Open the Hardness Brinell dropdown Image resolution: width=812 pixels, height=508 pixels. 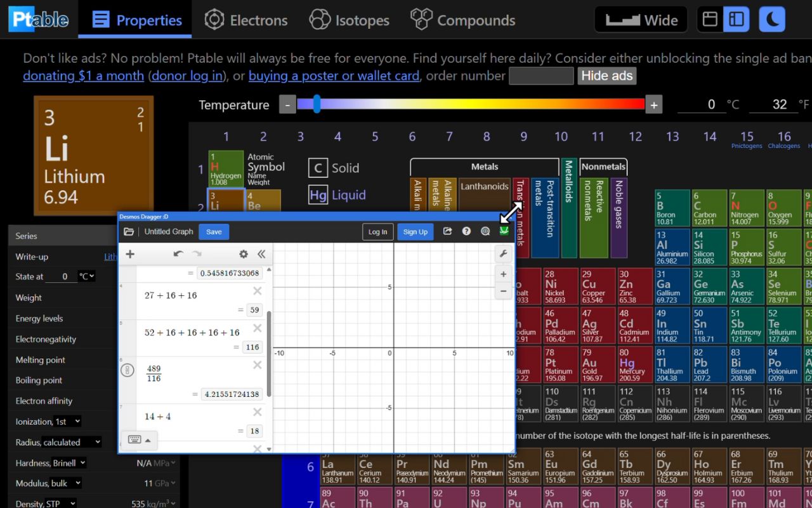69,463
